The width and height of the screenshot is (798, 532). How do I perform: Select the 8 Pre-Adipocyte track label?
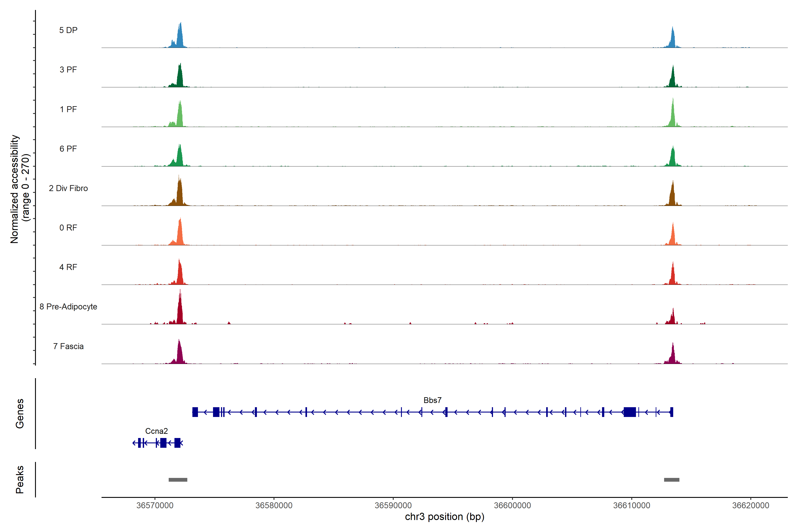click(68, 307)
